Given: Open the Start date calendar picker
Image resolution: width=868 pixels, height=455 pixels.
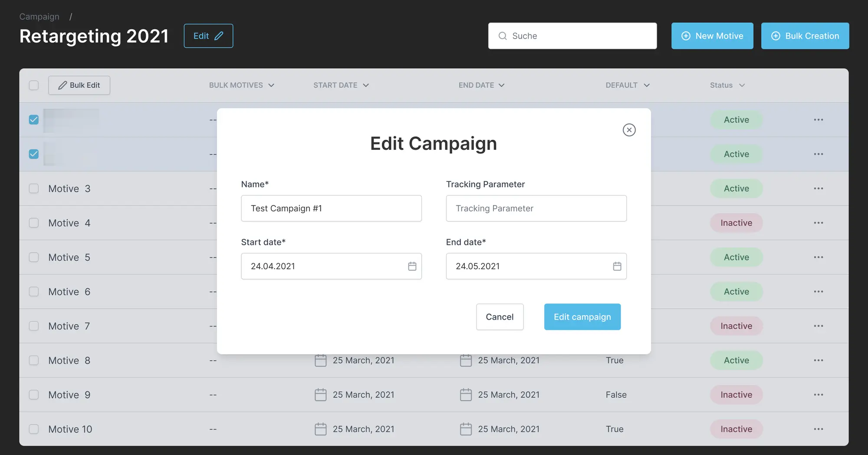Looking at the screenshot, I should (412, 266).
